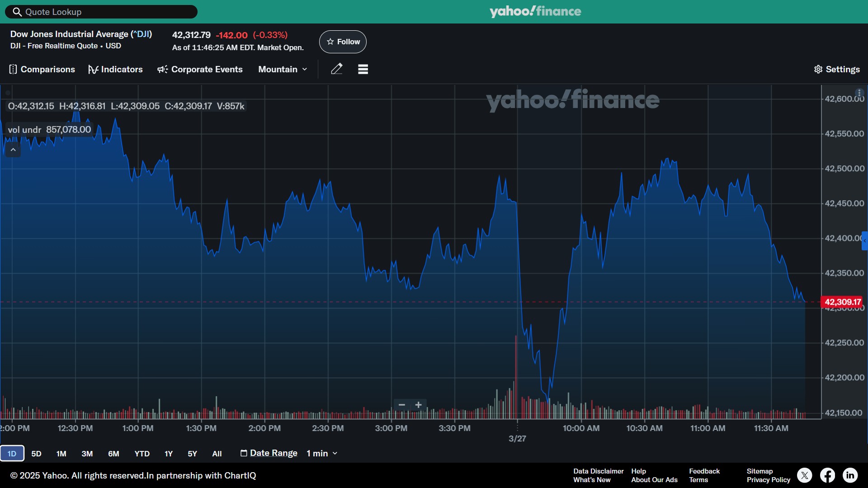The height and width of the screenshot is (488, 868).
Task: Click the three-dot chart options icon
Action: pyautogui.click(x=859, y=93)
